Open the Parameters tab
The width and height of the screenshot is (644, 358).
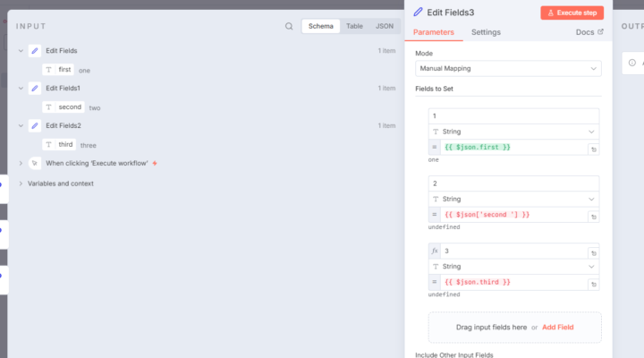(433, 32)
